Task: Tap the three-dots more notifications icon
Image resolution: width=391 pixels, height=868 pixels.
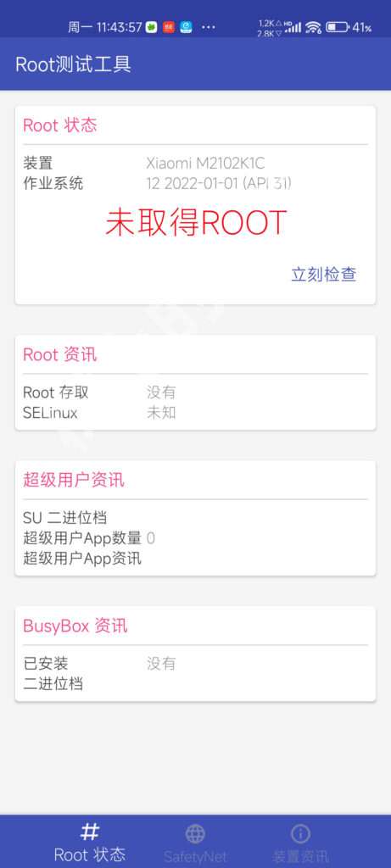Action: (x=209, y=27)
